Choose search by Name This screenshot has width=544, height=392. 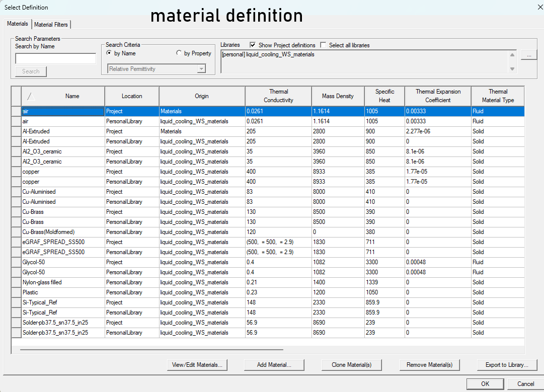pos(109,53)
